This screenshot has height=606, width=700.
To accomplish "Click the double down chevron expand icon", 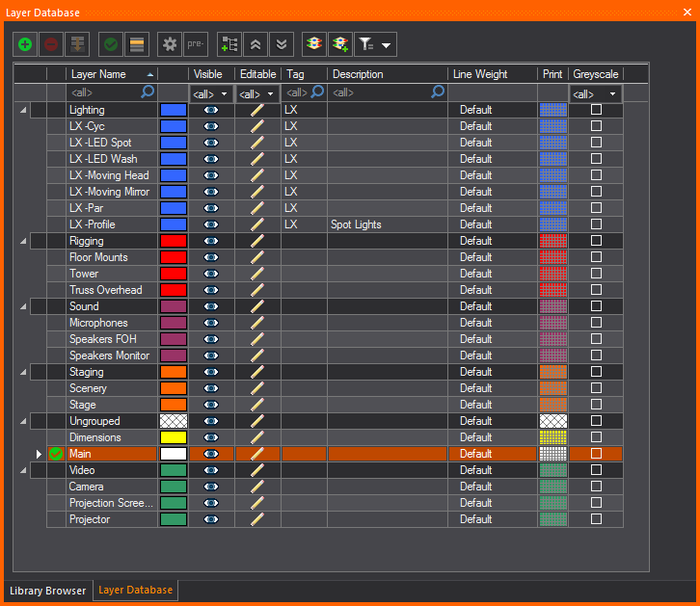I will (281, 44).
